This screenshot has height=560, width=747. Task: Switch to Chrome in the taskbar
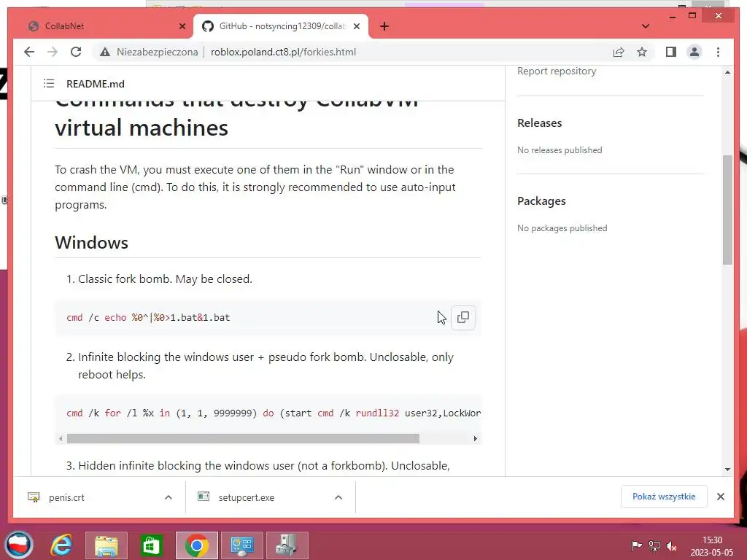197,545
